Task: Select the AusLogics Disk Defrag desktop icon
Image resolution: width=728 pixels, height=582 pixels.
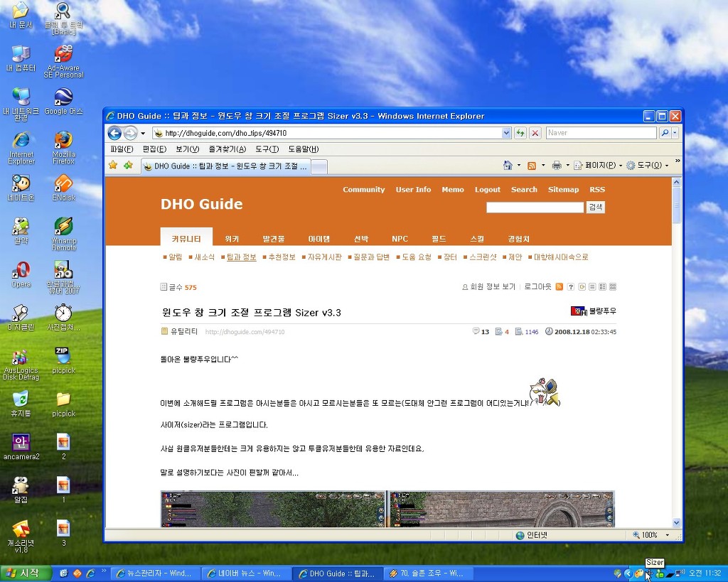Action: 21,365
